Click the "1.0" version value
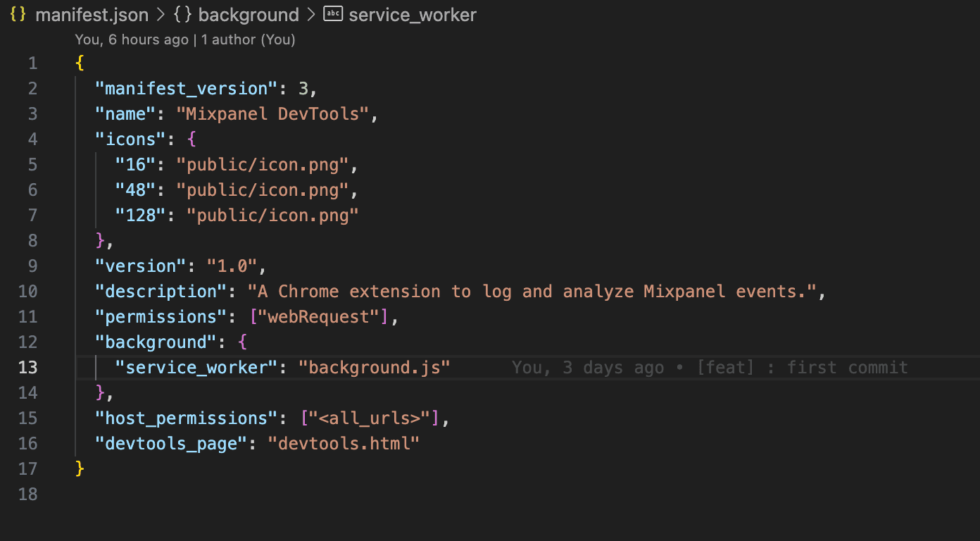 pos(232,266)
